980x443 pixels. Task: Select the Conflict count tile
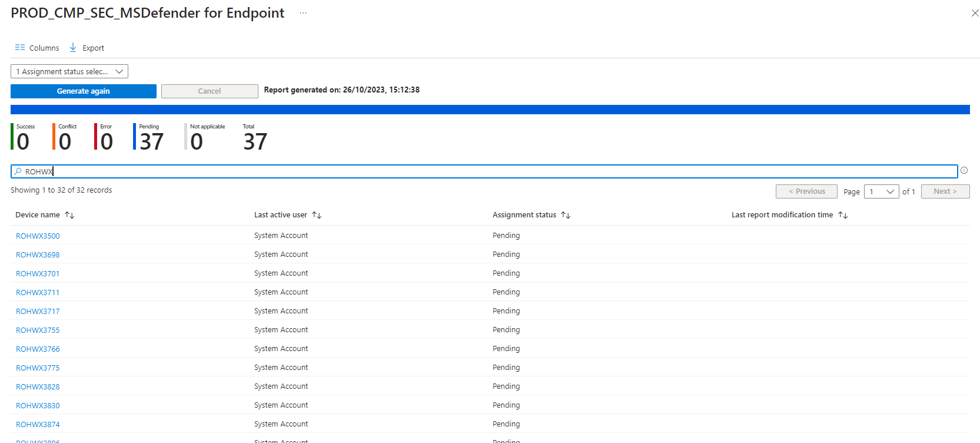point(65,137)
